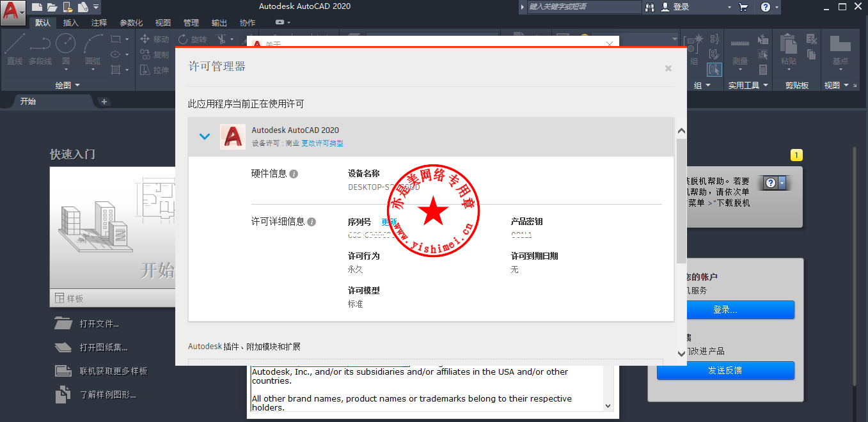Click the 更新 link beside 序列号

click(x=389, y=222)
